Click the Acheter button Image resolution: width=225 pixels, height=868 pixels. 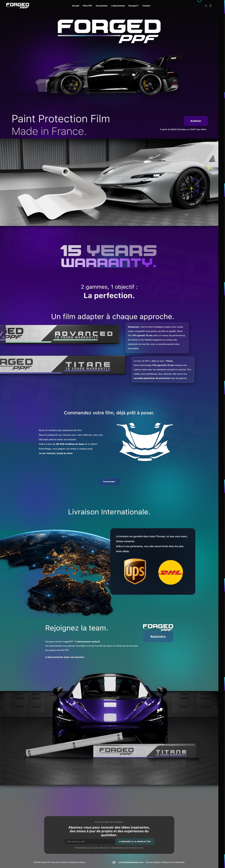[196, 121]
